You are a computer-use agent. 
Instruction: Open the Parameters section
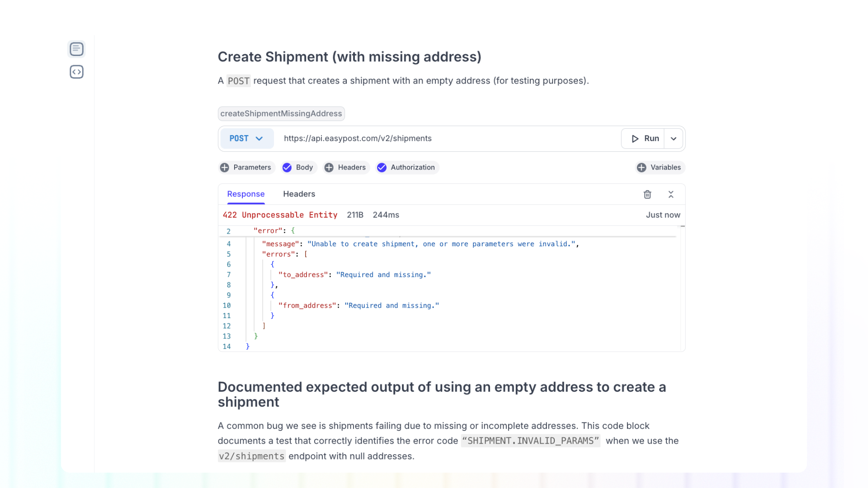click(x=252, y=168)
